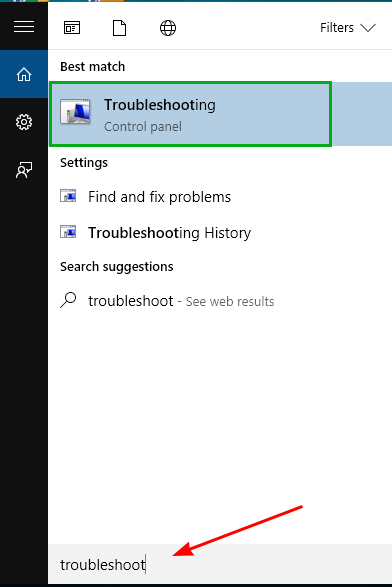Viewport: 392px width, 587px height.
Task: Focus the troubleshoot search input box
Action: tap(220, 564)
